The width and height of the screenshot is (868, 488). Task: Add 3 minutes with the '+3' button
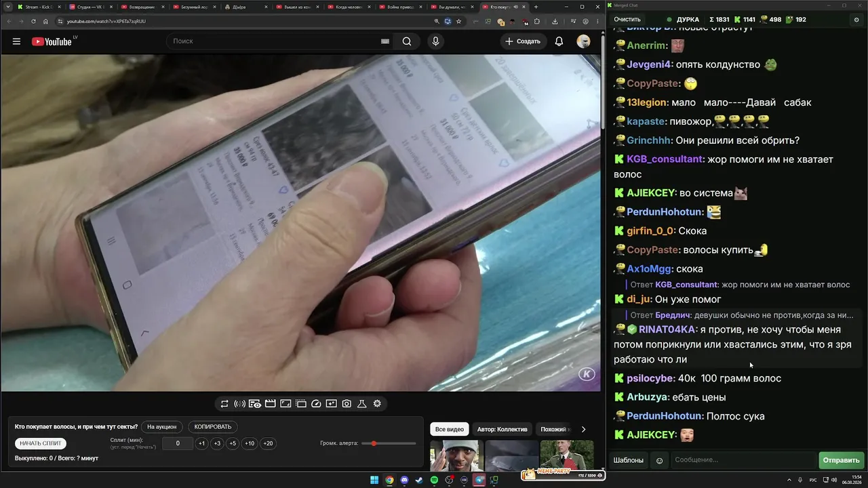217,443
